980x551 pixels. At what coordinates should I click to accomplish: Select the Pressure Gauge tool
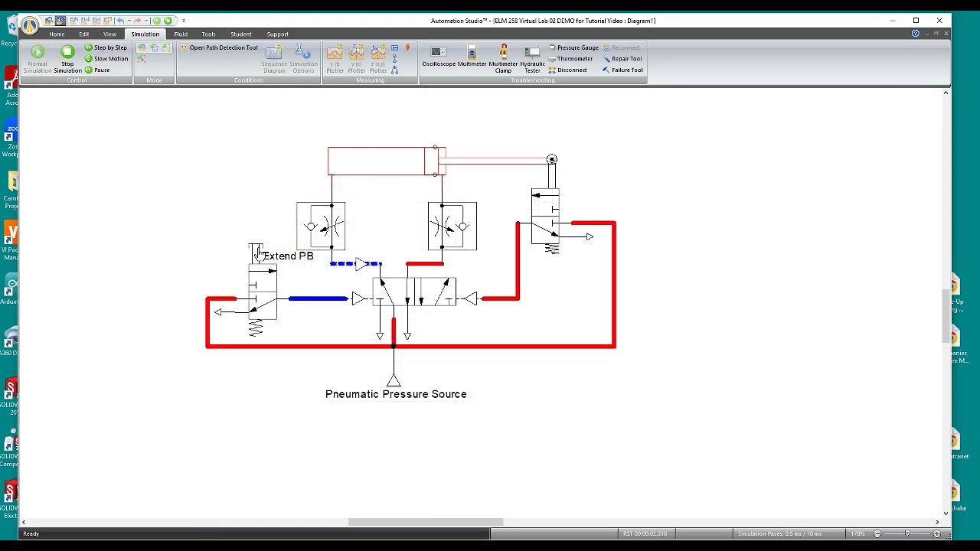coord(573,47)
